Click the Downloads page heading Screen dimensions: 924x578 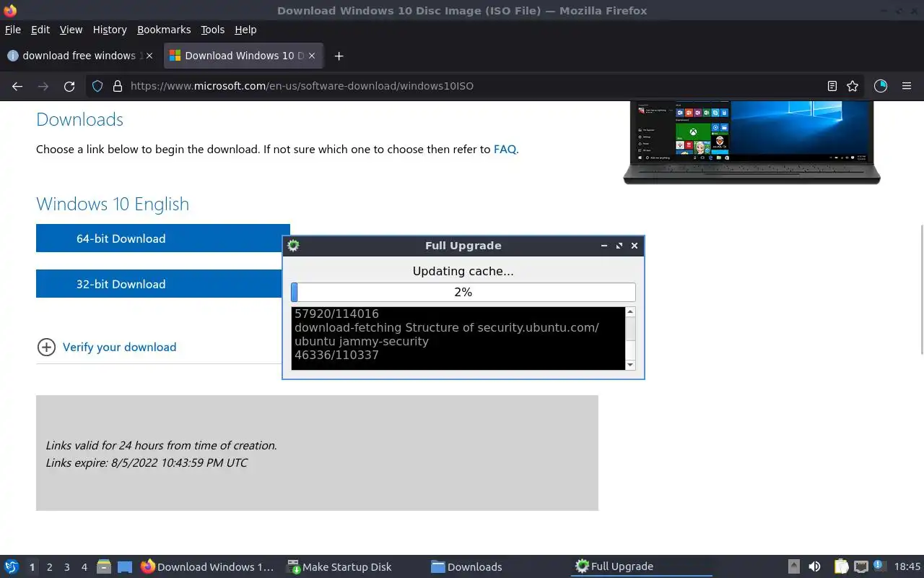click(79, 119)
